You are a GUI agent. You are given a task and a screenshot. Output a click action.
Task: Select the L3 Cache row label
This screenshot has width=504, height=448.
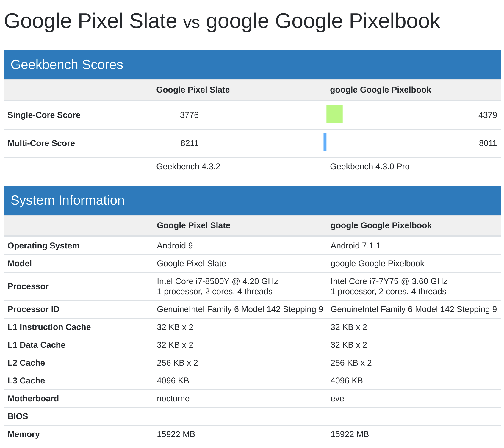26,381
